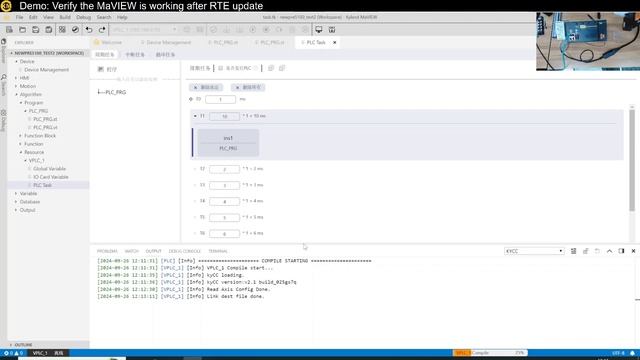The width and height of the screenshot is (640, 360).
Task: Click the monitor screen toolbar icon
Action: click(x=319, y=30)
